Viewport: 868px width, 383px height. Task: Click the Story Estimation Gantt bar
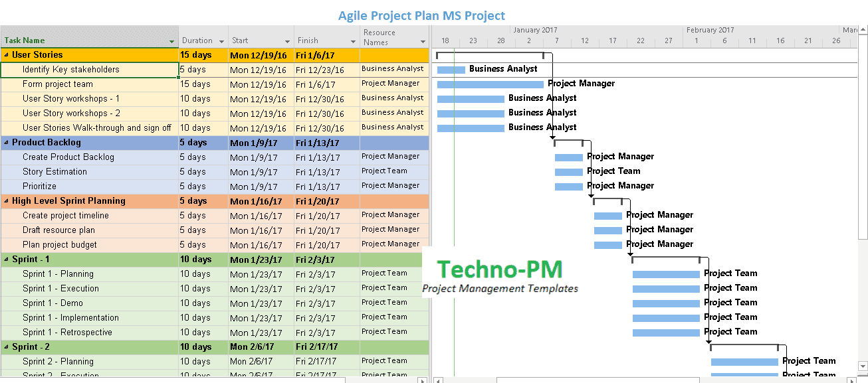[568, 172]
